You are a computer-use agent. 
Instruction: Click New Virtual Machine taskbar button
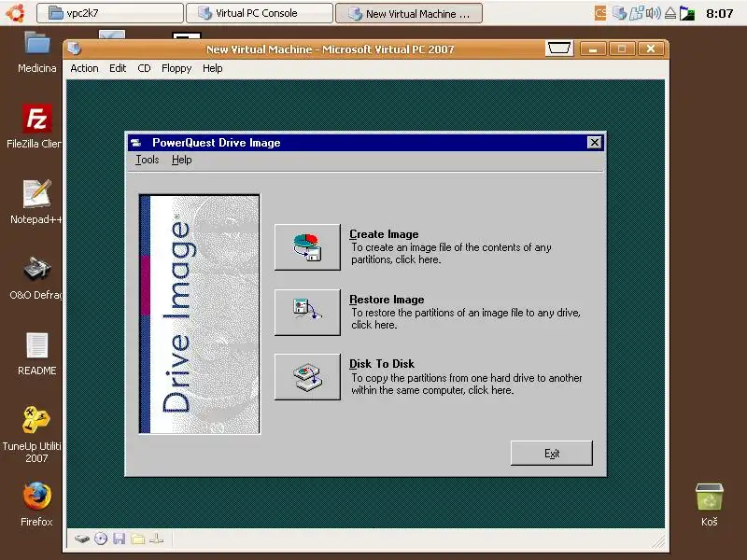[x=409, y=13]
